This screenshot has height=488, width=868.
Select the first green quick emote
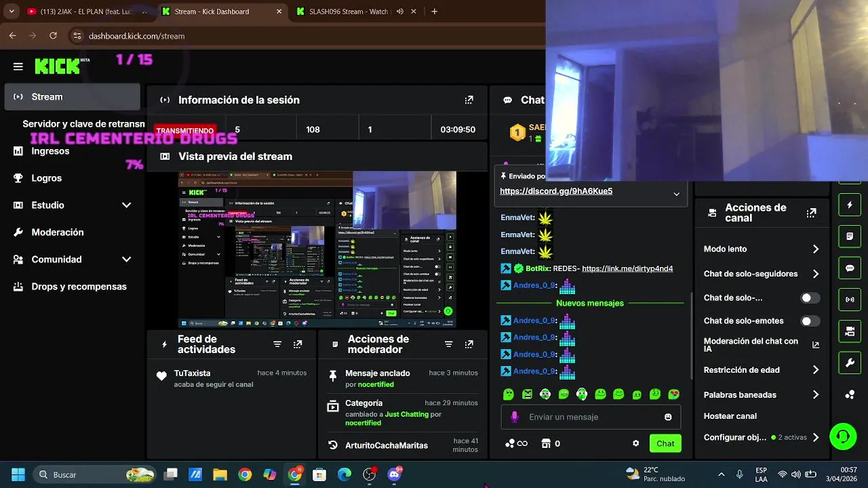pos(509,394)
